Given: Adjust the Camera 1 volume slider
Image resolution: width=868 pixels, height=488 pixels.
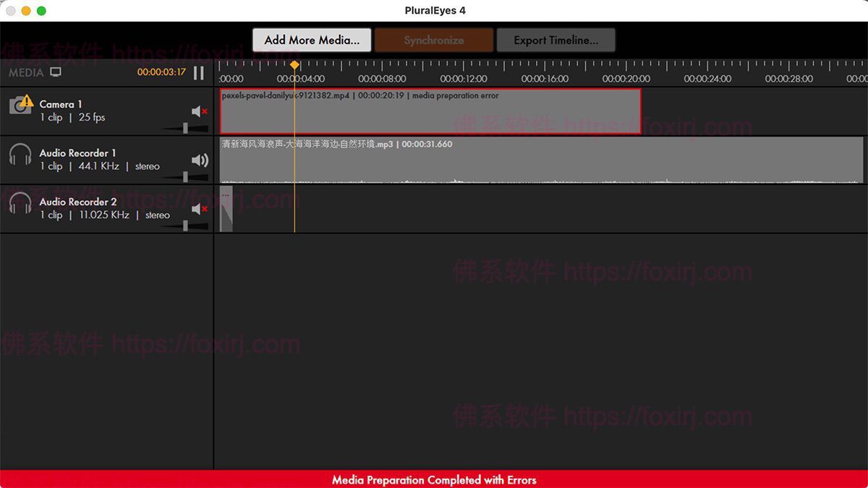Looking at the screenshot, I should (186, 128).
